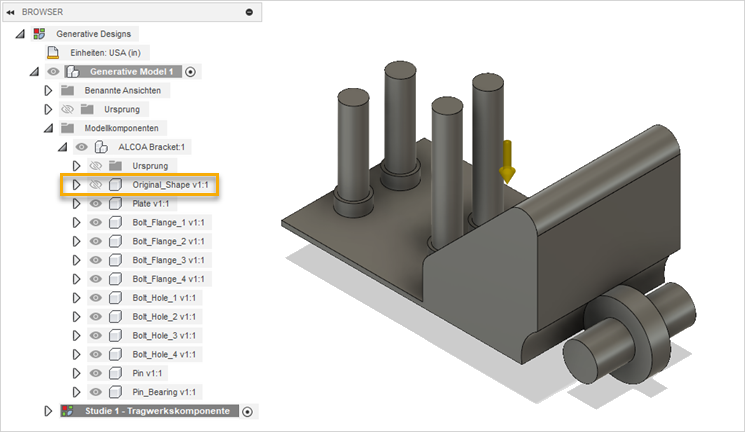Hide the ALCOA Bracket:1 component
This screenshot has height=432, width=745.
pos(82,147)
